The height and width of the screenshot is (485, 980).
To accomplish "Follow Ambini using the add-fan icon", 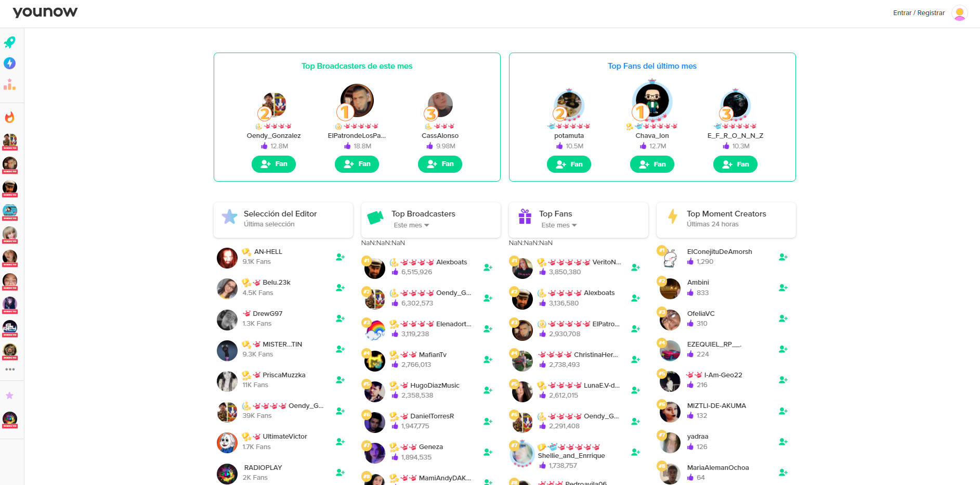I will 783,287.
